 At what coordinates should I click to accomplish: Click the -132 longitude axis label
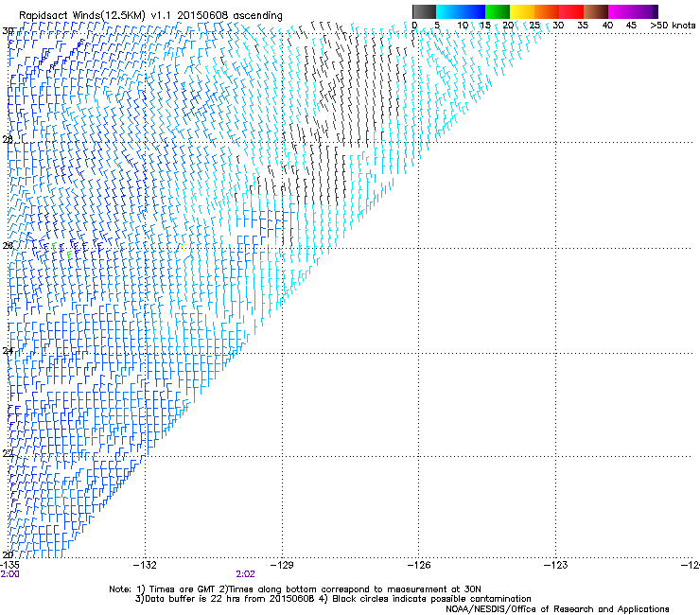[145, 565]
